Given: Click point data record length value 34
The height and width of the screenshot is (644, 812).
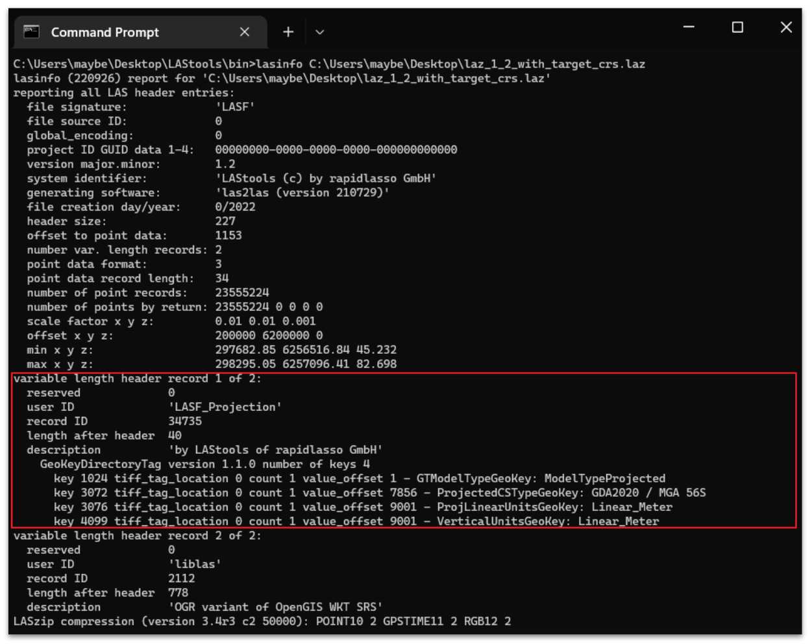Looking at the screenshot, I should [222, 279].
